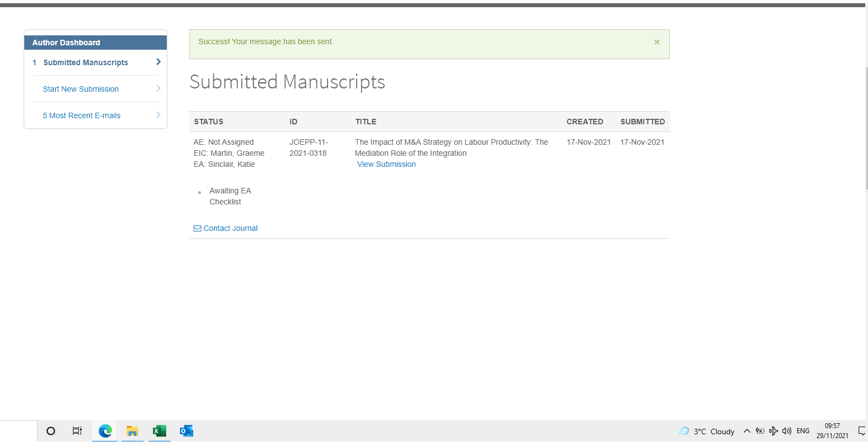Click the page vertical scrollbar

point(866,128)
